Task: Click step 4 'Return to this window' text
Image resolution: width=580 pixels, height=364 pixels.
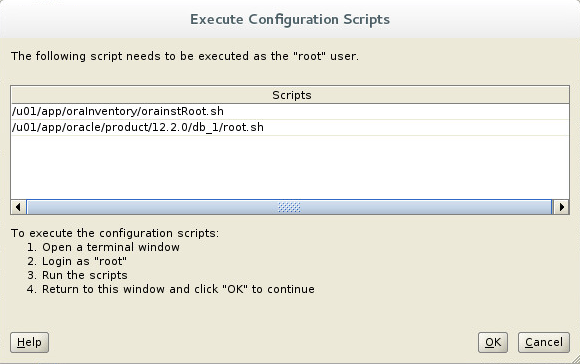Action: [x=171, y=289]
